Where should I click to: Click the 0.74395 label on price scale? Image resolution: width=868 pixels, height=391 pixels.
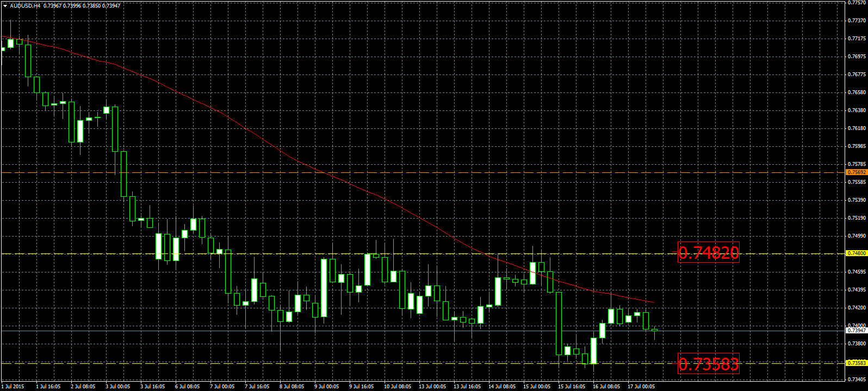(857, 290)
